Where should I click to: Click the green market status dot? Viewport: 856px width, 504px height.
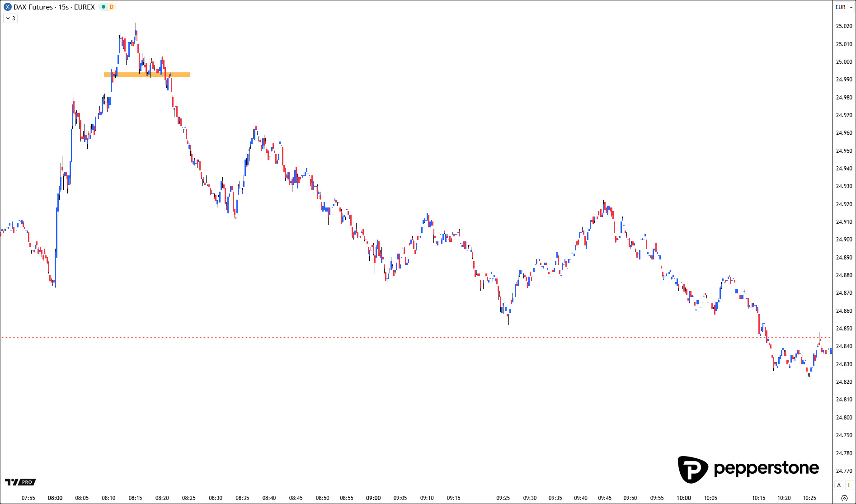click(x=103, y=7)
